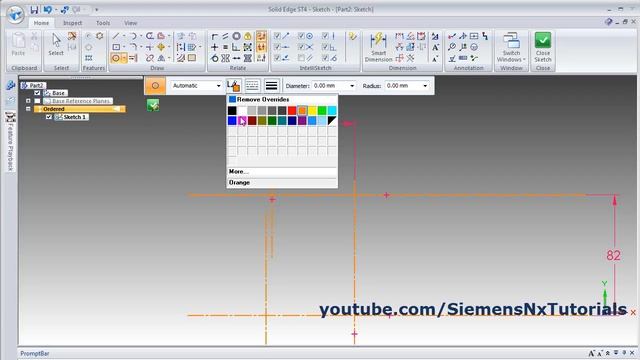The image size is (640, 360).
Task: Switch to the Tools ribbon tab
Action: click(103, 23)
